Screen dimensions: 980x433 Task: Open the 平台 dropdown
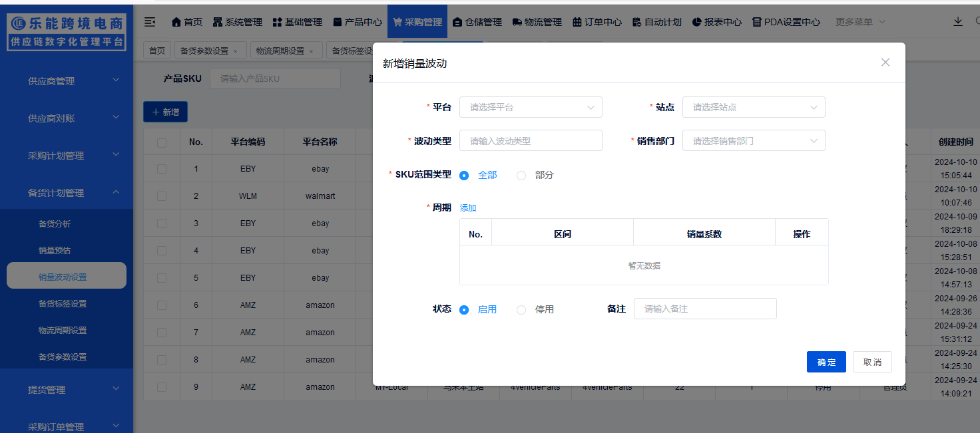coord(531,107)
